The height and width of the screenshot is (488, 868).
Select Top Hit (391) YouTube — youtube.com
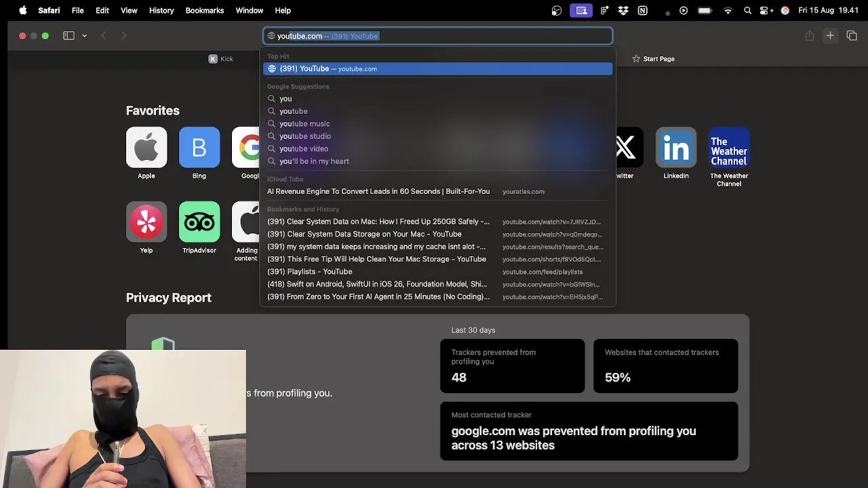(x=438, y=68)
